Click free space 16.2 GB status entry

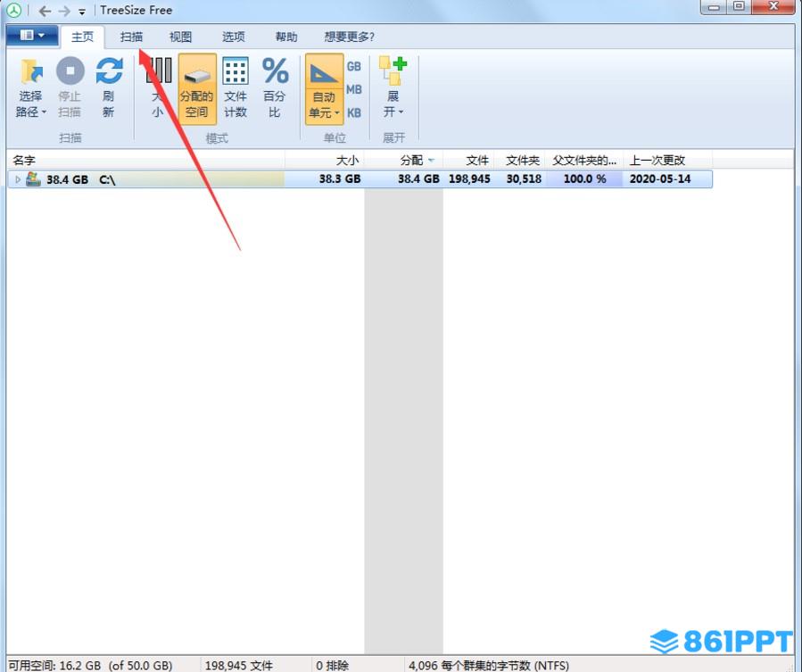click(90, 666)
